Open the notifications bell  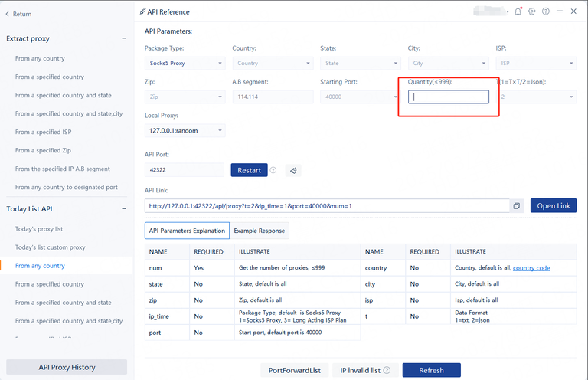pyautogui.click(x=518, y=11)
